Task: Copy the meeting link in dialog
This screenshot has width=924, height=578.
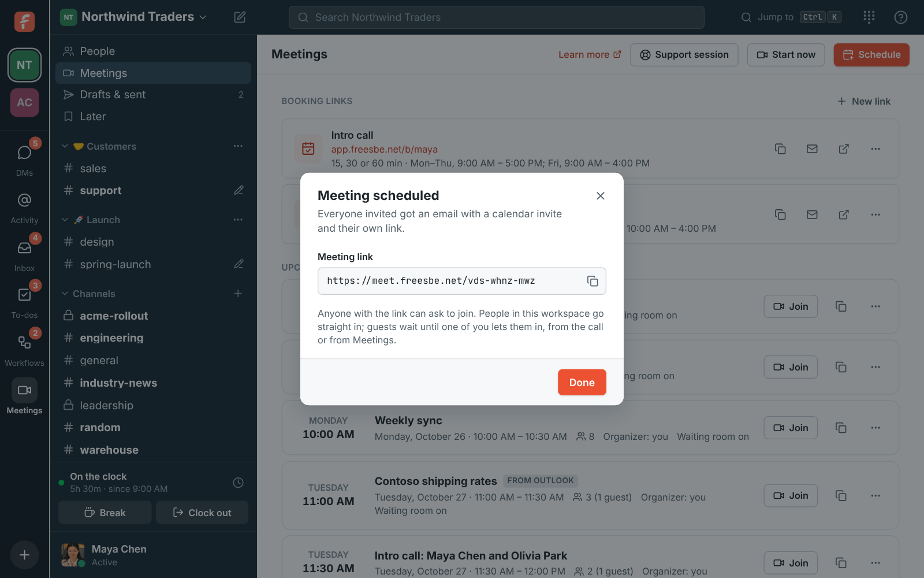Action: 593,281
